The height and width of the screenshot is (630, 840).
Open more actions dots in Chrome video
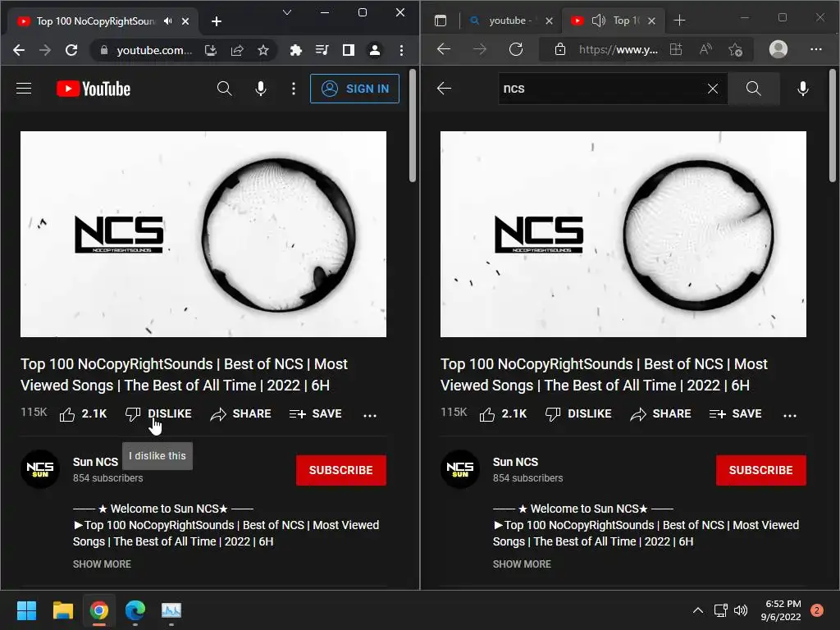(370, 414)
